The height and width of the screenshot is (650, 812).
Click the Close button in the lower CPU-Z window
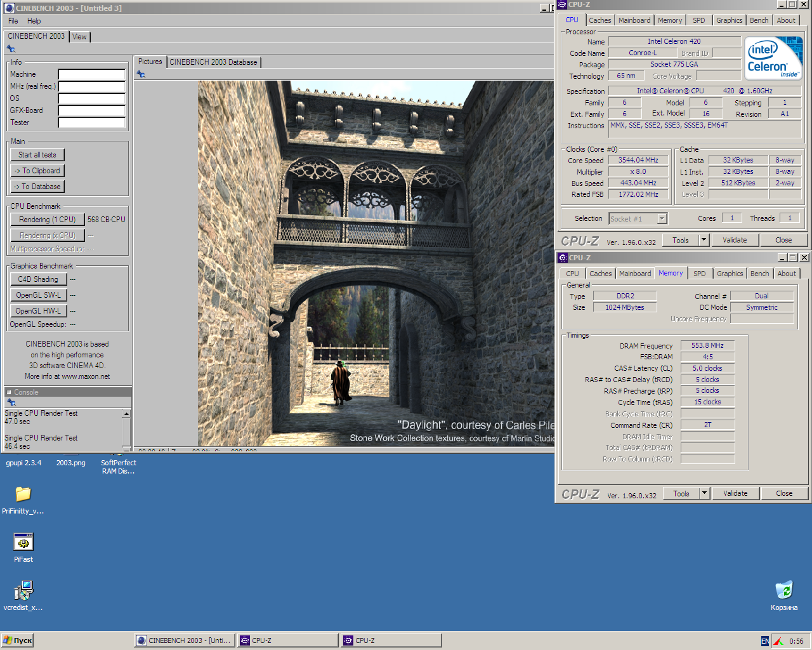[784, 493]
